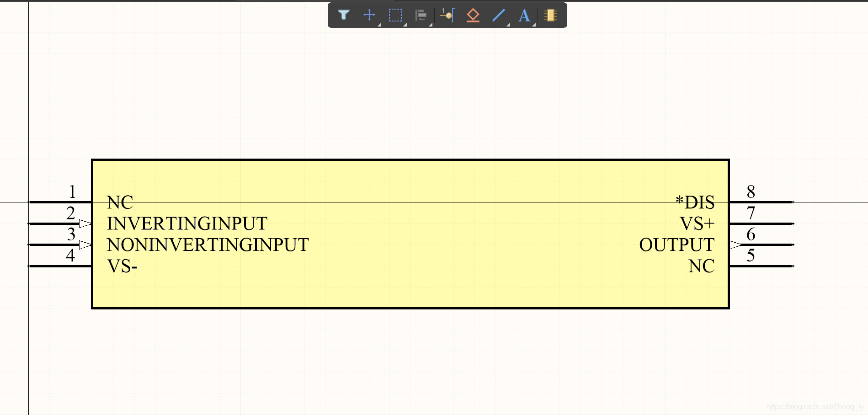868x415 pixels.
Task: Activate the Place Pin tool
Action: click(447, 15)
